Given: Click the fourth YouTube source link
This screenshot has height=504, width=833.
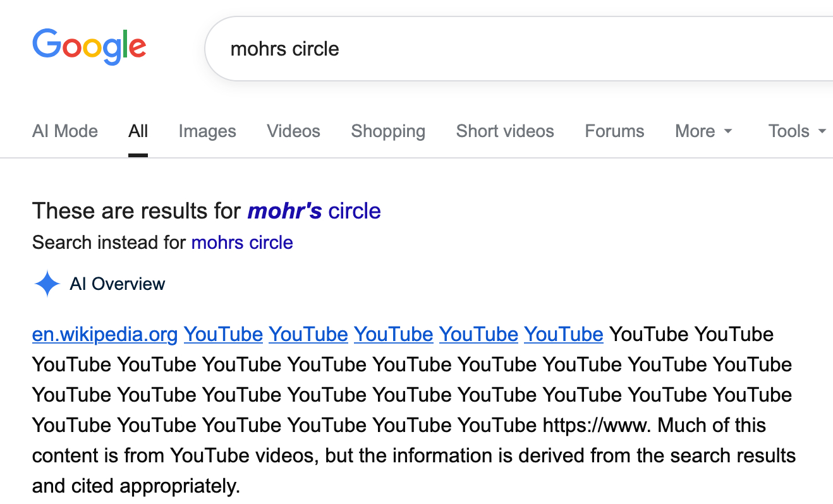Looking at the screenshot, I should (478, 334).
